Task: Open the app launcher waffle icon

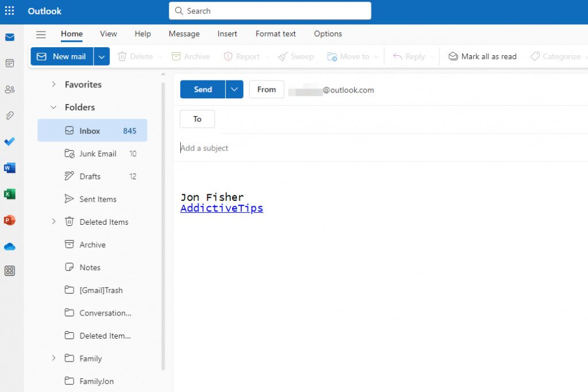Action: (x=10, y=11)
